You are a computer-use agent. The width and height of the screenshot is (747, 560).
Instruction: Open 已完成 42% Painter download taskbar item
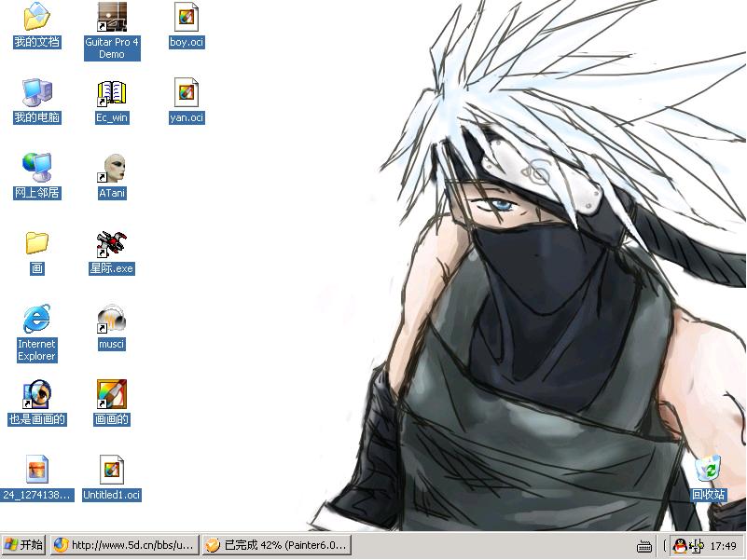[277, 545]
